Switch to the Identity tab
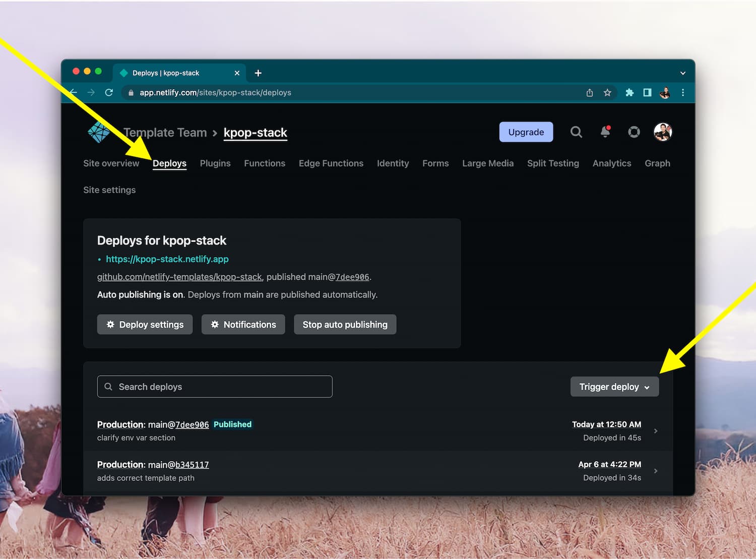The width and height of the screenshot is (756, 559). (393, 163)
